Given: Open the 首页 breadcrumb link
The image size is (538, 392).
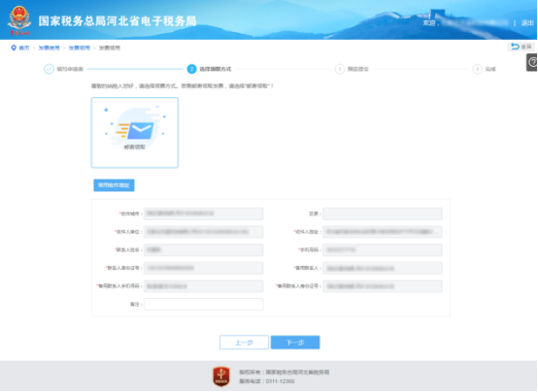Looking at the screenshot, I should (x=24, y=48).
